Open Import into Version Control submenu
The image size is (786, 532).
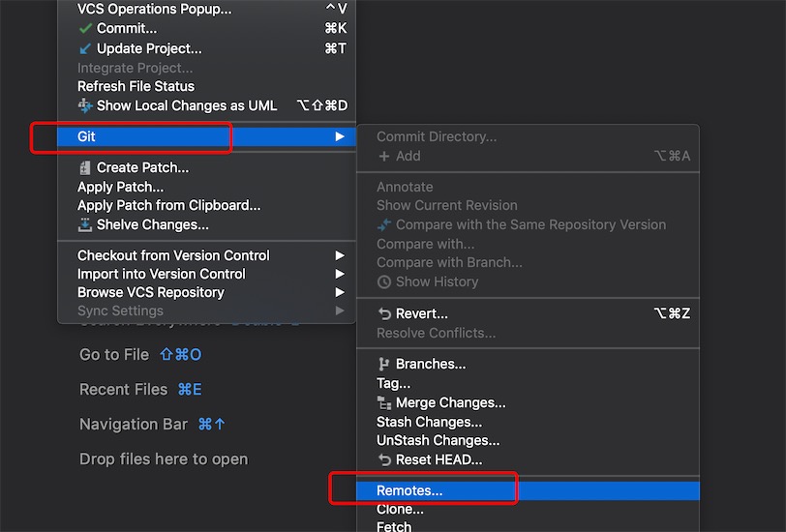click(x=206, y=274)
